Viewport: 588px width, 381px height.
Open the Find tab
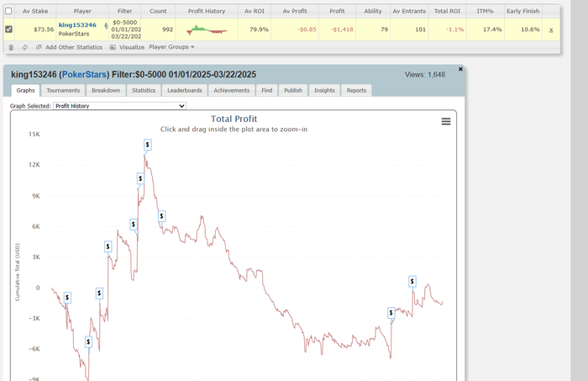266,91
